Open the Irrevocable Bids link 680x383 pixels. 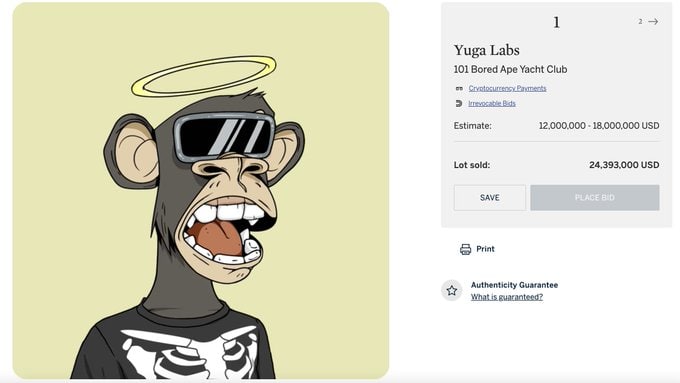492,103
